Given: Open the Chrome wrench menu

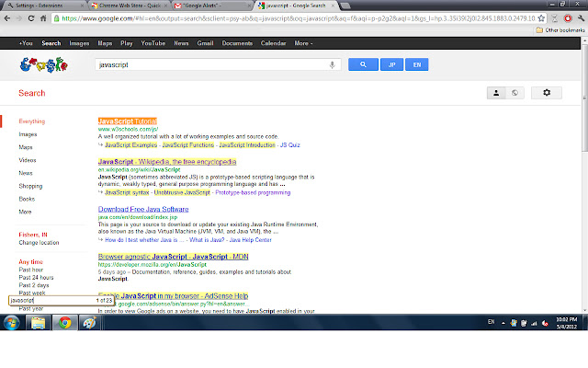Looking at the screenshot, I should 581,18.
